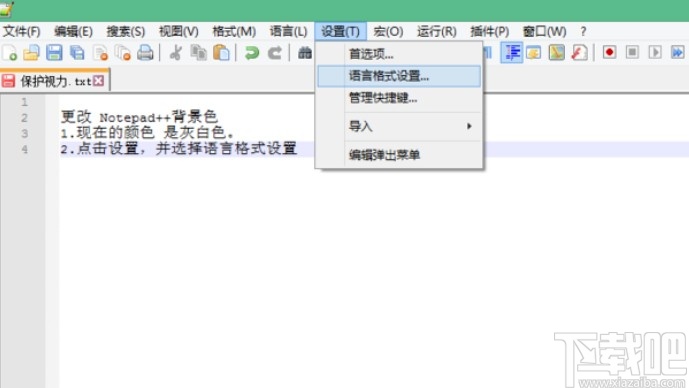689x388 pixels.
Task: Play back the recorded macro
Action: [x=655, y=52]
